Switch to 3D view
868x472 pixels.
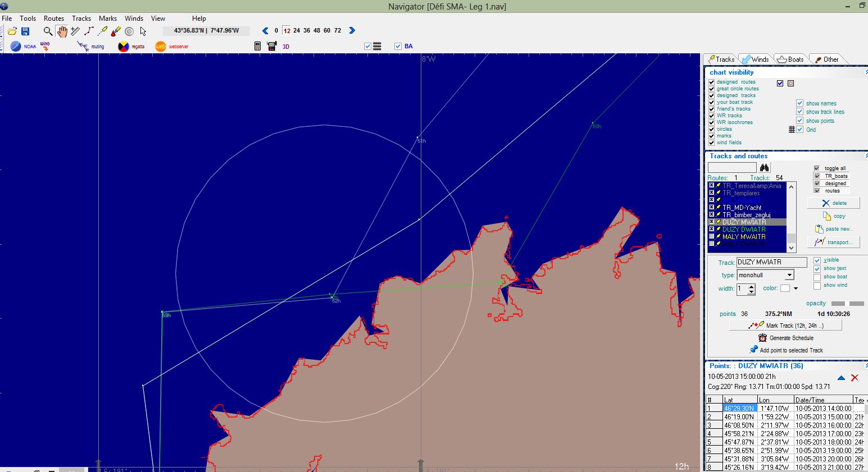pyautogui.click(x=286, y=47)
